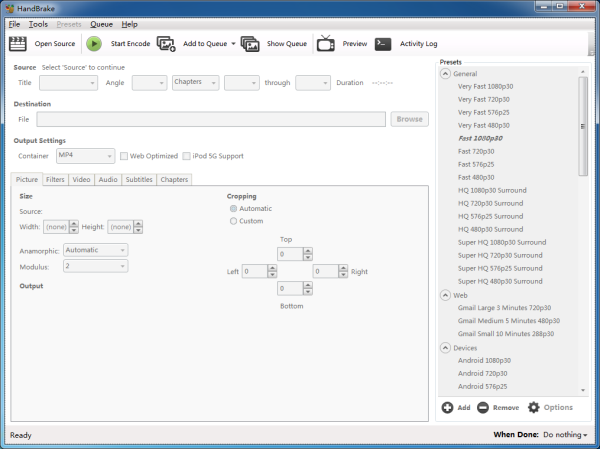Viewport: 600px width, 449px height.
Task: Open the Container MP4 dropdown
Action: [x=85, y=156]
